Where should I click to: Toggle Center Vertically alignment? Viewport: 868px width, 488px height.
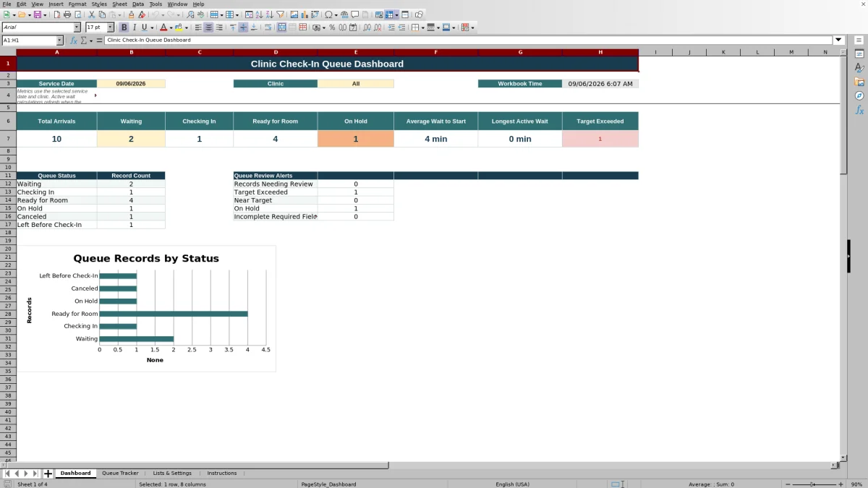[243, 27]
